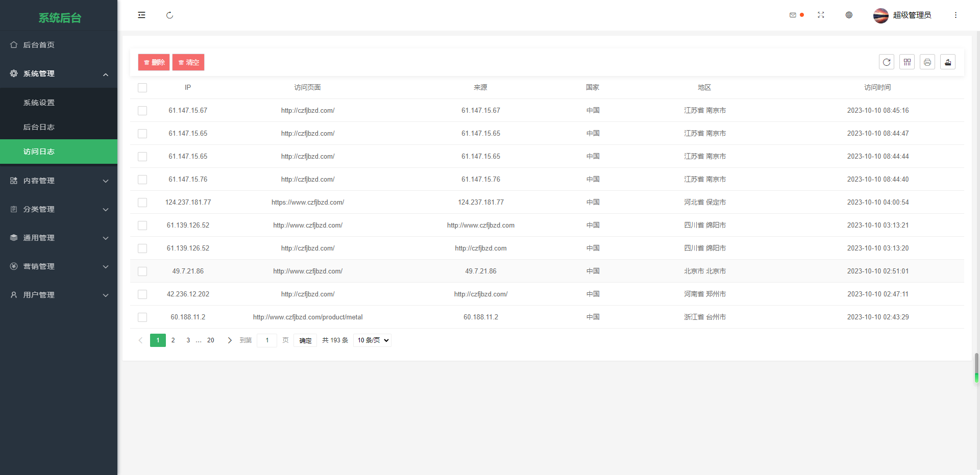Click the table reload icon
The height and width of the screenshot is (475, 980).
pyautogui.click(x=887, y=62)
